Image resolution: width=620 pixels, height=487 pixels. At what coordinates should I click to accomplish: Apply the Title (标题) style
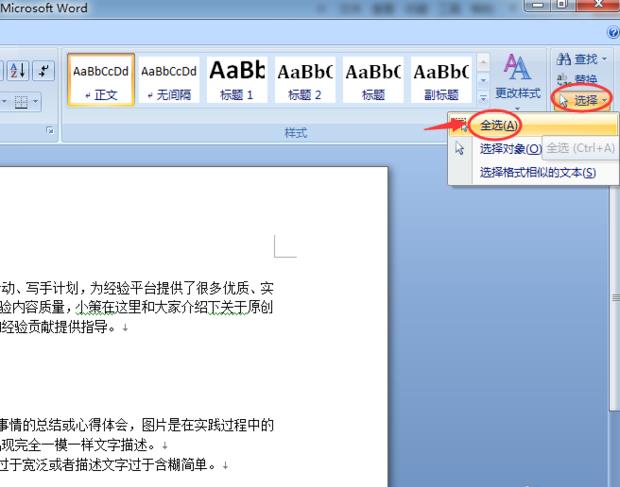[373, 80]
